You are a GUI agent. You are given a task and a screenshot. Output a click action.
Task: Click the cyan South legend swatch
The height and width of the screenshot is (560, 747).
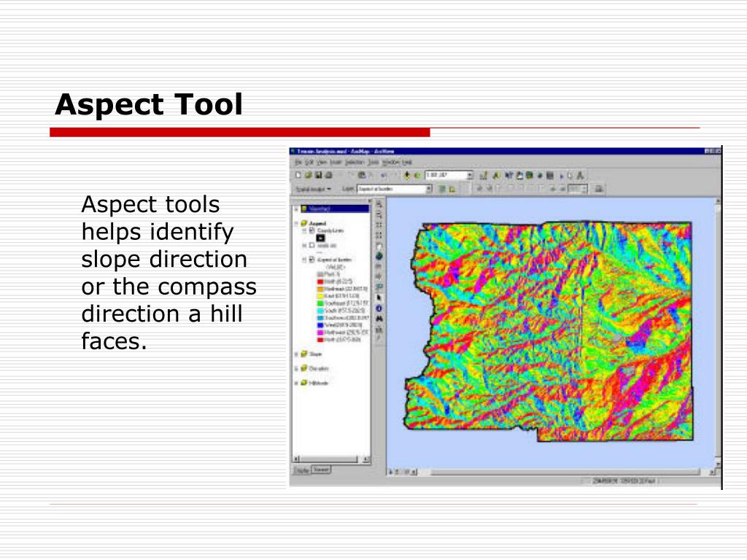pyautogui.click(x=320, y=311)
